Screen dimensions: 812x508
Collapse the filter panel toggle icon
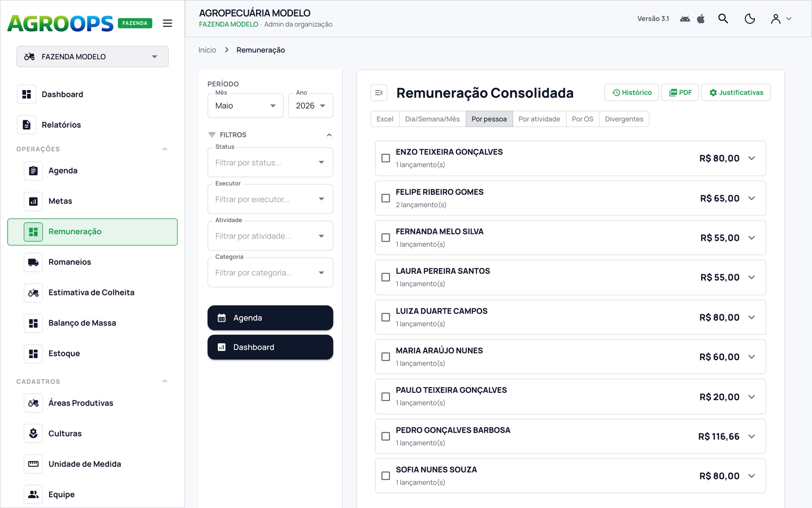coord(379,93)
